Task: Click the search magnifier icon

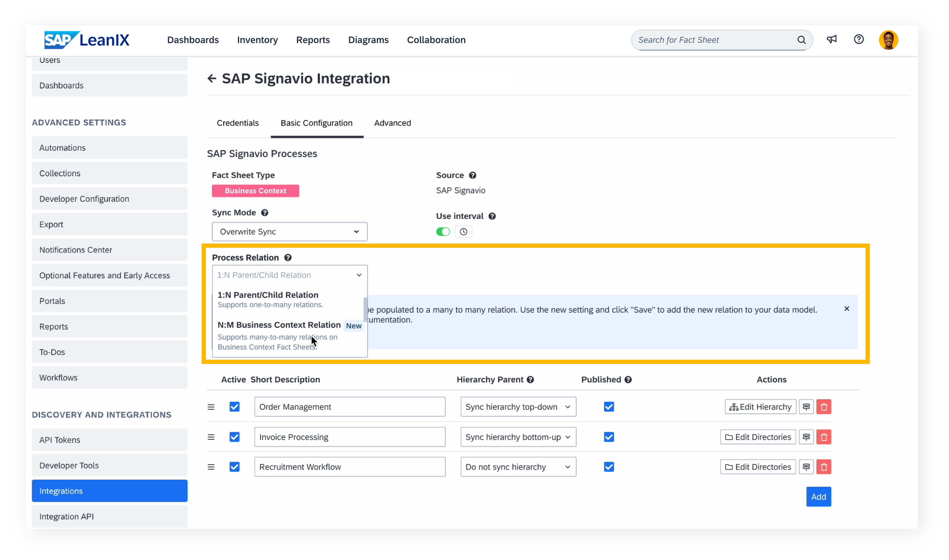Action: click(801, 40)
